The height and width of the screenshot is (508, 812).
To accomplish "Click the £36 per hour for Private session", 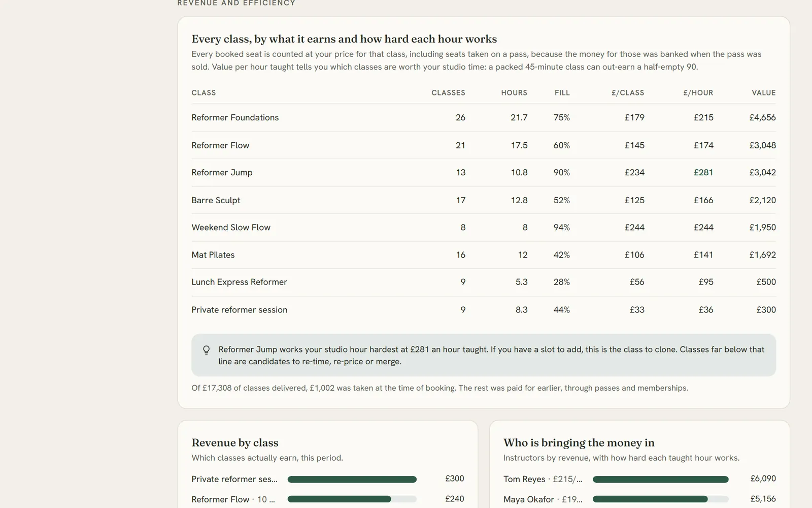I will pyautogui.click(x=706, y=310).
